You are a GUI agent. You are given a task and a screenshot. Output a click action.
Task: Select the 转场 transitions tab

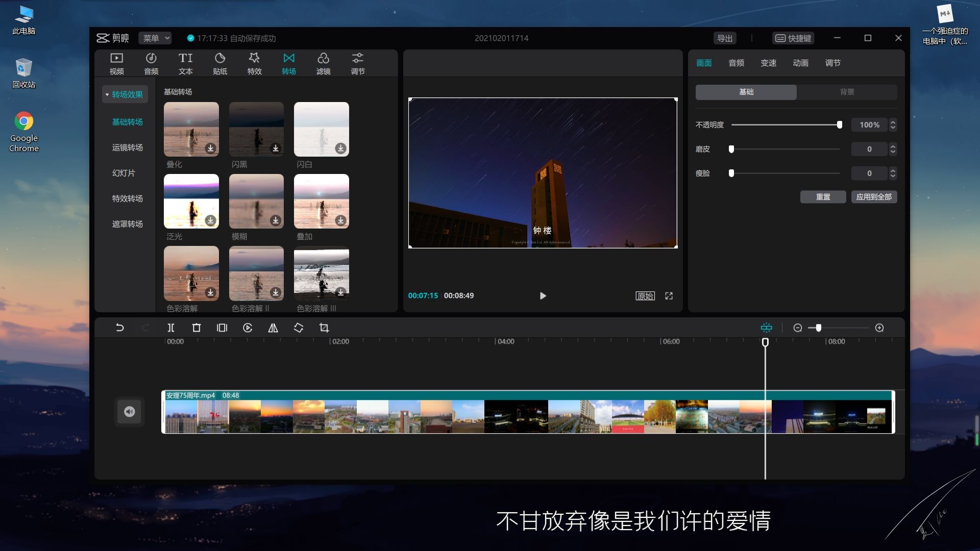click(289, 64)
